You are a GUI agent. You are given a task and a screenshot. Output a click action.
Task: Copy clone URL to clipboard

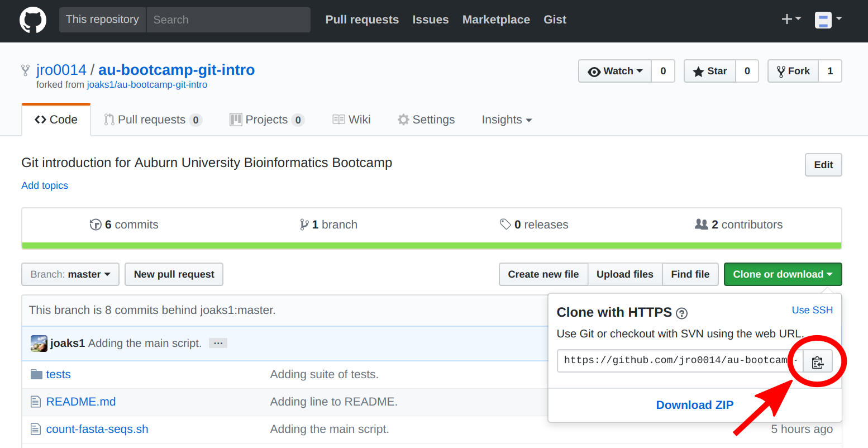[818, 362]
